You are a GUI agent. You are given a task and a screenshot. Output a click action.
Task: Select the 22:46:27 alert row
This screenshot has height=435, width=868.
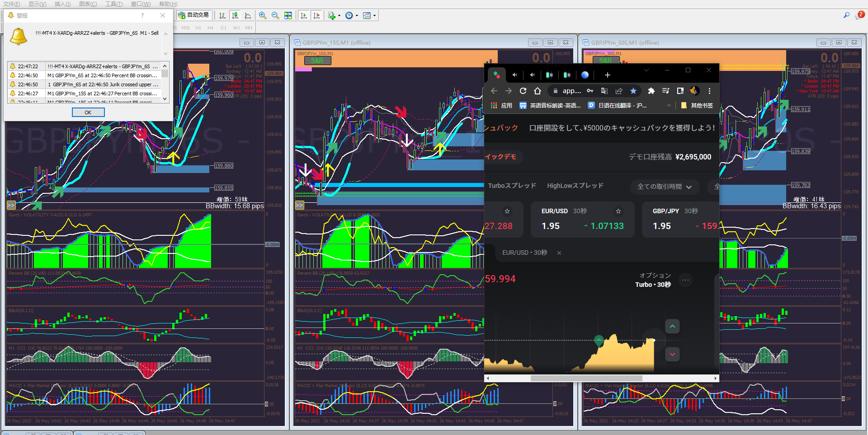85,94
